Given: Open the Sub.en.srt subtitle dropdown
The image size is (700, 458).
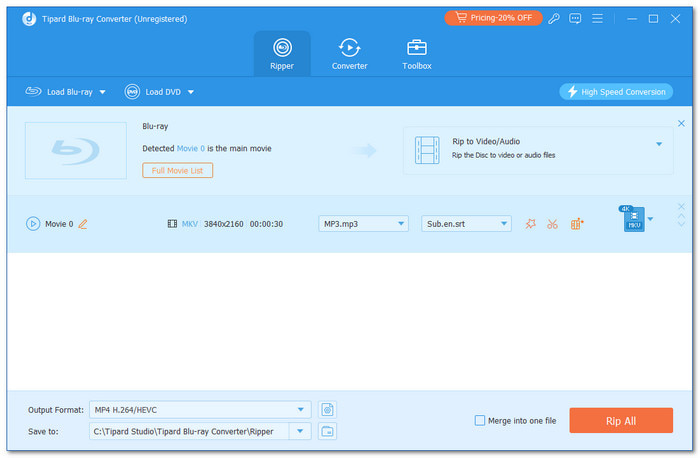Looking at the screenshot, I should tap(466, 224).
